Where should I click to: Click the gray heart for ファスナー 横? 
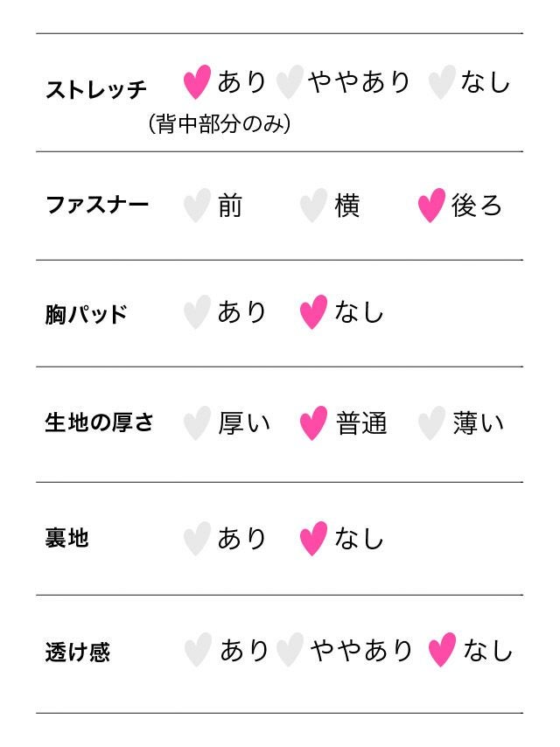tap(313, 206)
